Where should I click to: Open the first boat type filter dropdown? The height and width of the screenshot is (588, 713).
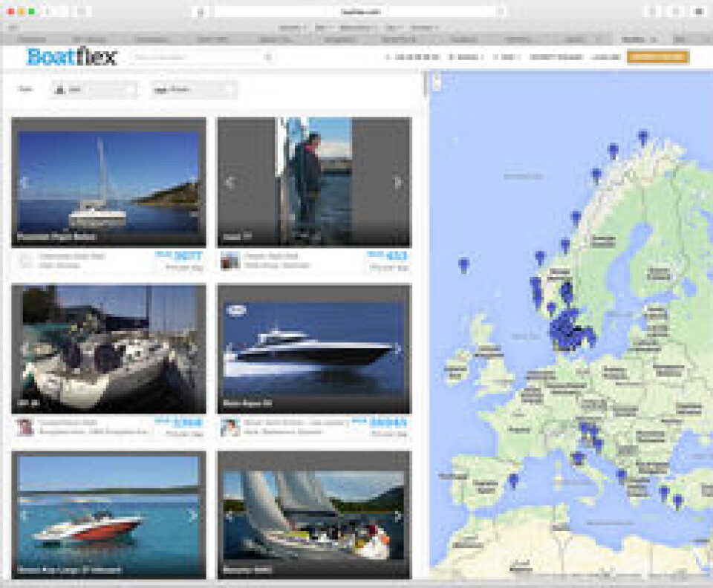pos(94,90)
